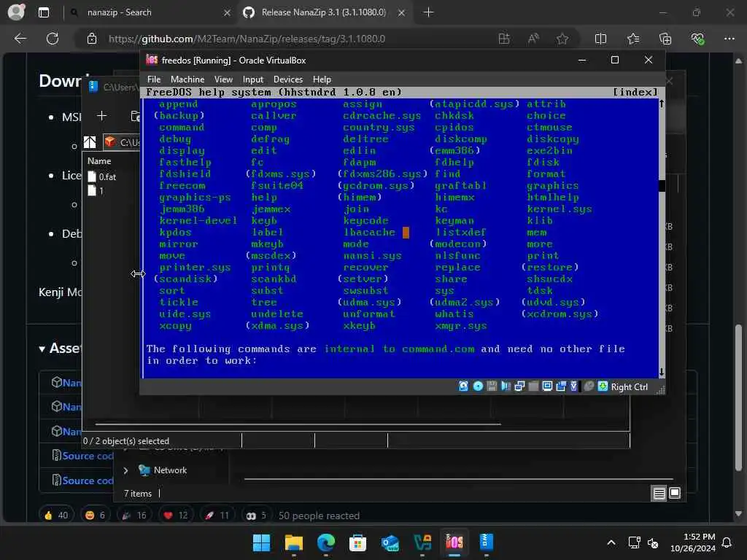The image size is (747, 560).
Task: Toggle the heart reaction showing 12
Action: point(177,516)
